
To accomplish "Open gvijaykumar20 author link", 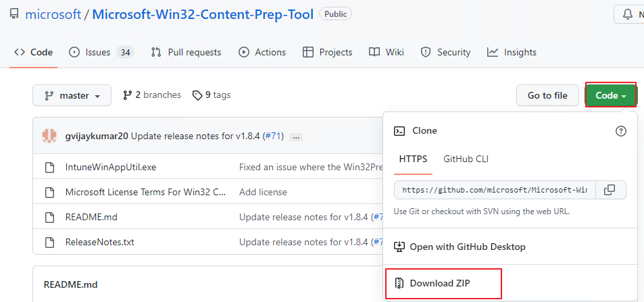I will pos(97,136).
